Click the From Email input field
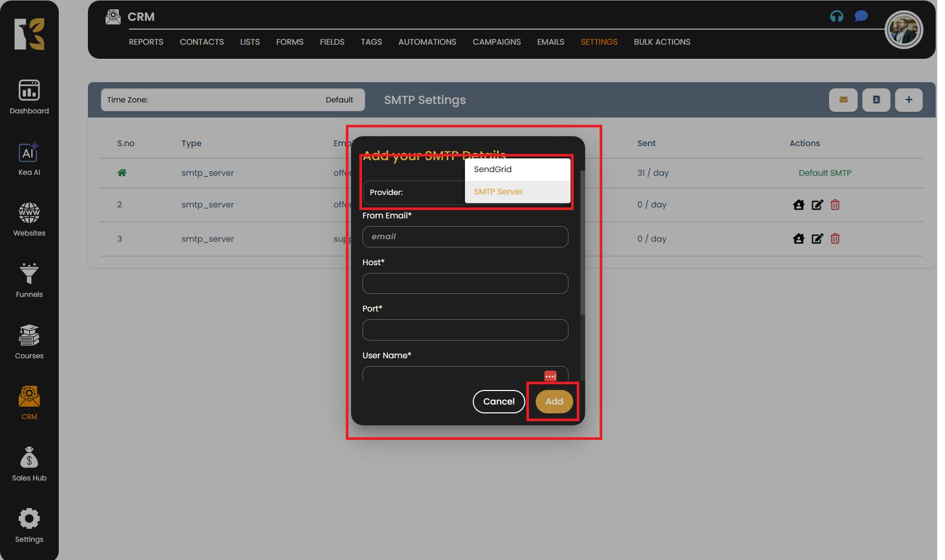The height and width of the screenshot is (560, 945). click(x=465, y=237)
